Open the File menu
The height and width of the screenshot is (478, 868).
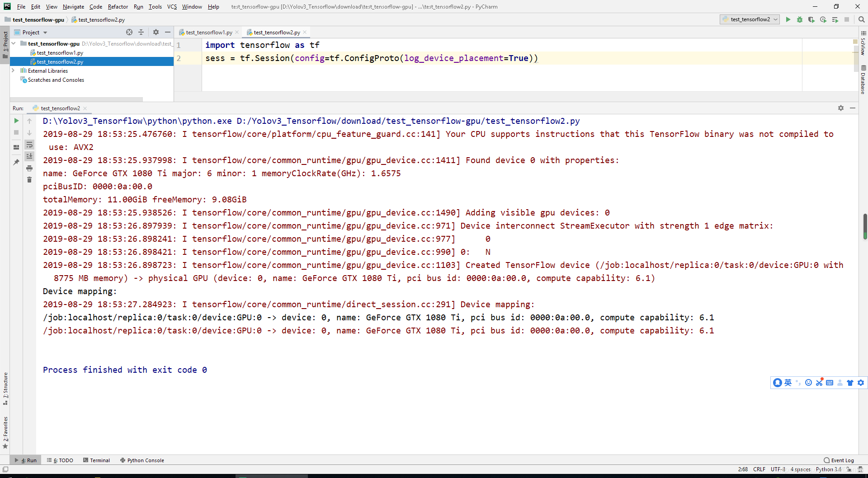pyautogui.click(x=21, y=7)
